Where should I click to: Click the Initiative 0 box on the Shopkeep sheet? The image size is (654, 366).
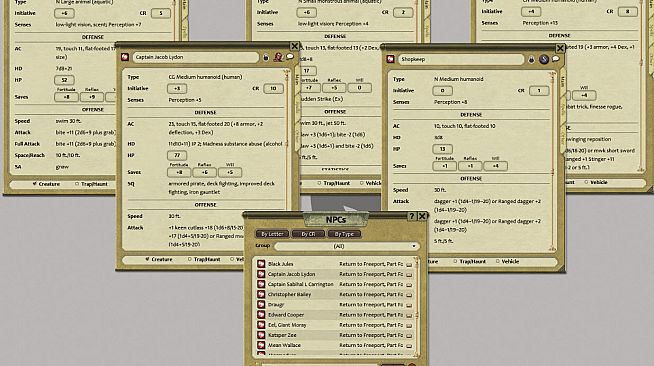coord(443,90)
